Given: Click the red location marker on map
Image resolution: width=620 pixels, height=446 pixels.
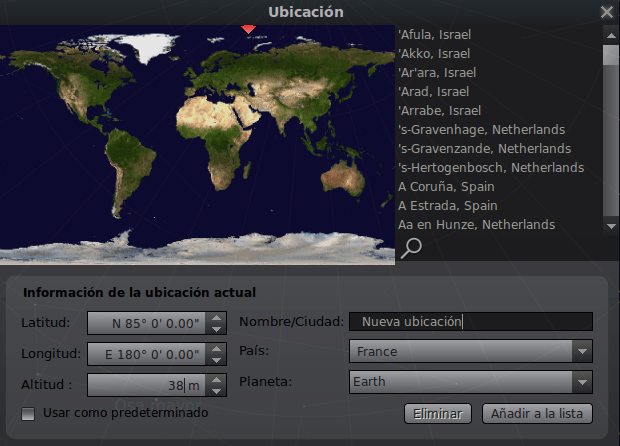Looking at the screenshot, I should point(248,29).
